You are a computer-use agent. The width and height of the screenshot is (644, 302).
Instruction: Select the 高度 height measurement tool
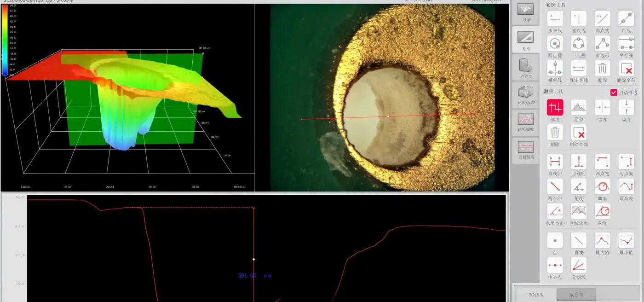pos(626,107)
